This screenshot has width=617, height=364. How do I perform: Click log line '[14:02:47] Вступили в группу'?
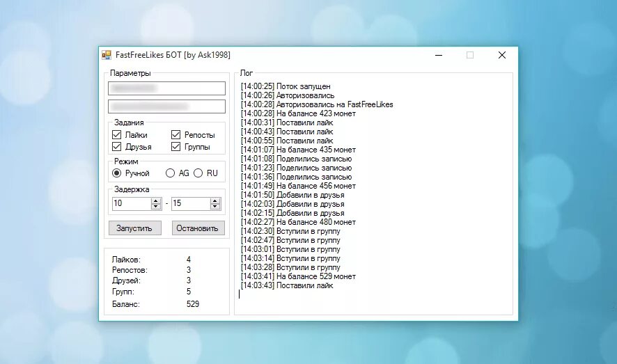pyautogui.click(x=291, y=240)
